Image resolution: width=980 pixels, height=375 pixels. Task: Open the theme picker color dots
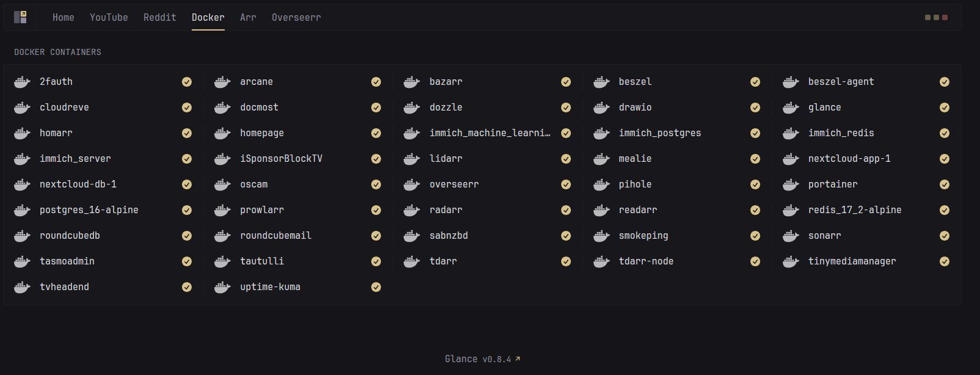coord(936,17)
